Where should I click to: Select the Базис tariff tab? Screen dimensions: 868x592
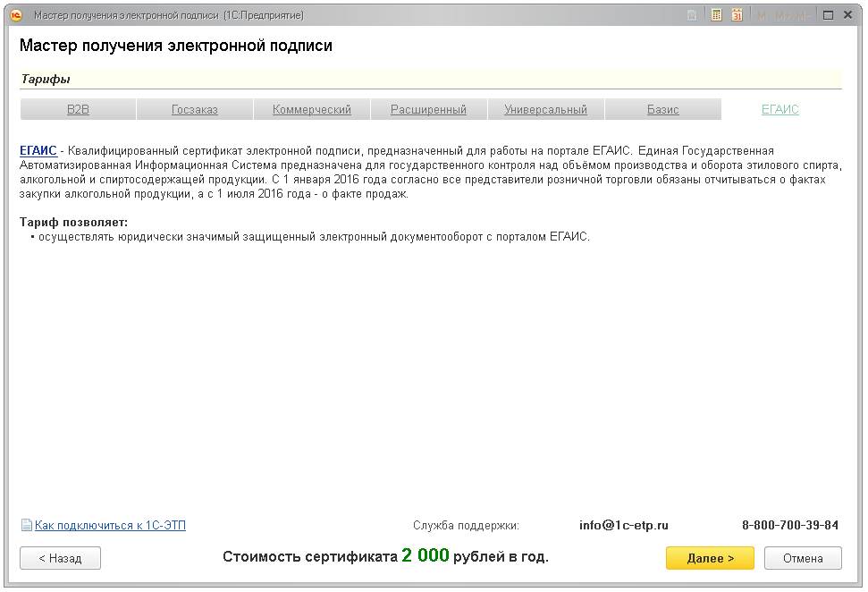663,110
